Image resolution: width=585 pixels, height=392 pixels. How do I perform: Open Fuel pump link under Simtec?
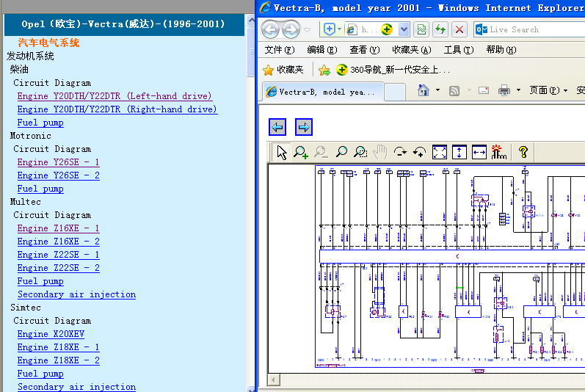click(x=40, y=374)
